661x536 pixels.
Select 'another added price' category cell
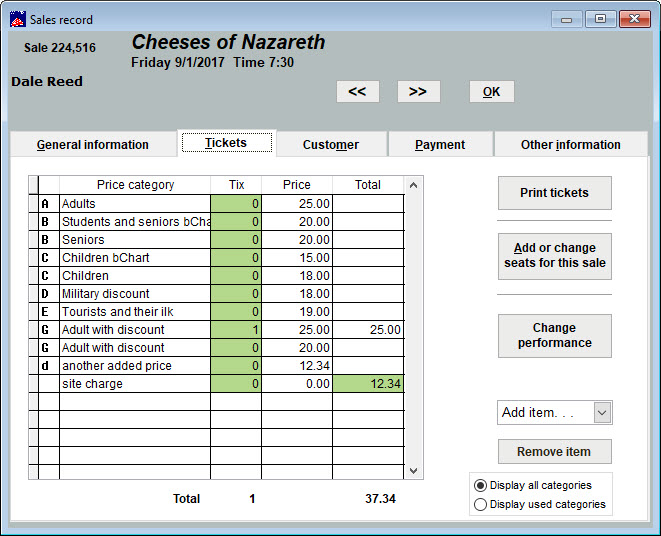pyautogui.click(x=135, y=366)
